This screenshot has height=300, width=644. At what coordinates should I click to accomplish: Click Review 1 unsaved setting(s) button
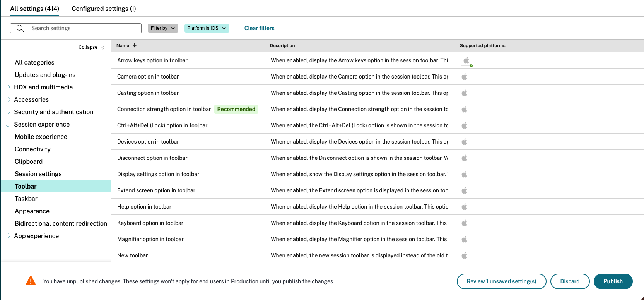501,281
